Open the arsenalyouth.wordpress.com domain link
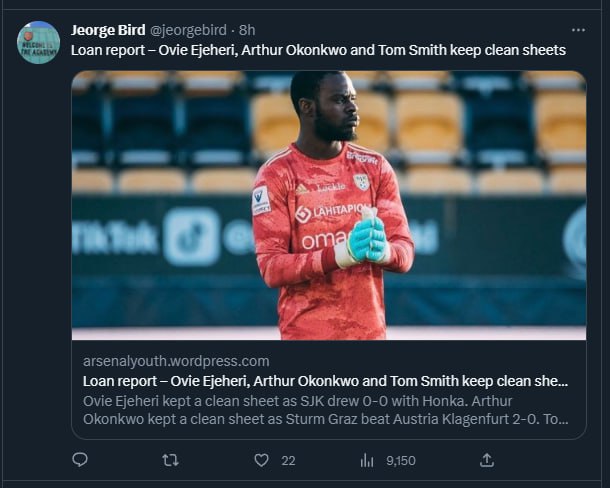Image resolution: width=610 pixels, height=488 pixels. [176, 361]
